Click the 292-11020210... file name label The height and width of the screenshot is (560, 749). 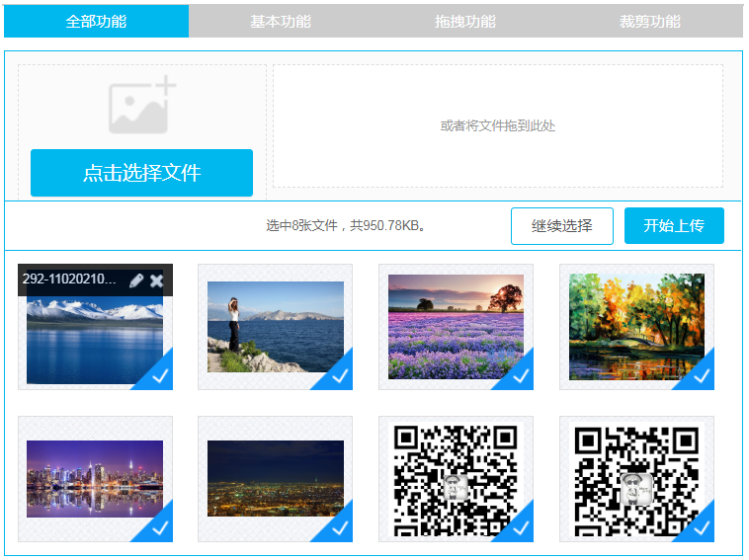pos(69,279)
